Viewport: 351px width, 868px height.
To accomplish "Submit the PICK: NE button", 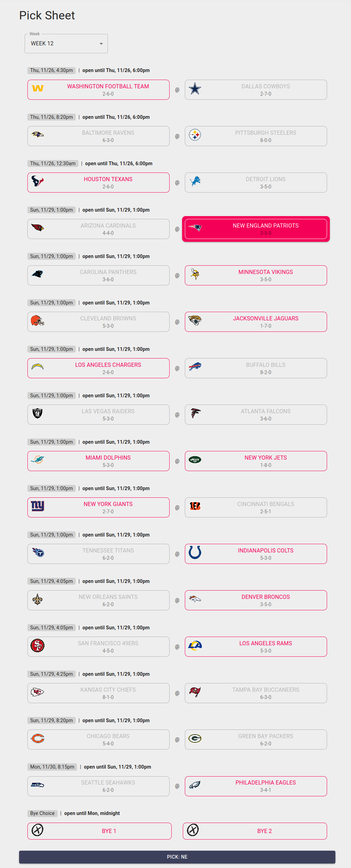I will (x=177, y=857).
